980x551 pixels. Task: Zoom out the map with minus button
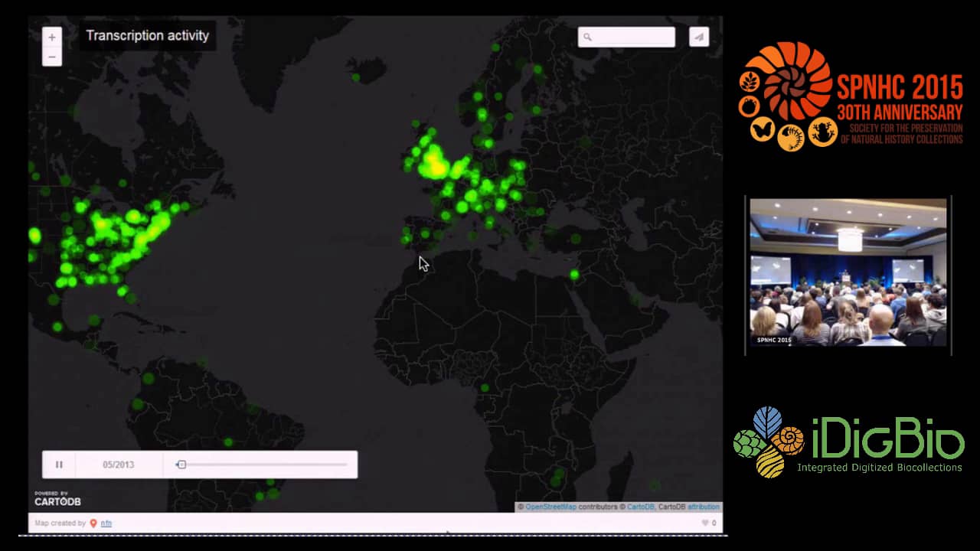point(52,57)
